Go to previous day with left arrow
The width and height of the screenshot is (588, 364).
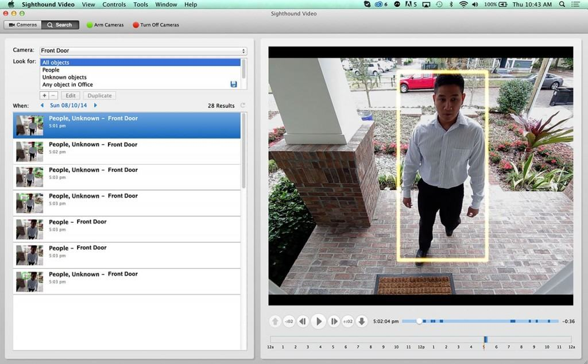pos(42,105)
